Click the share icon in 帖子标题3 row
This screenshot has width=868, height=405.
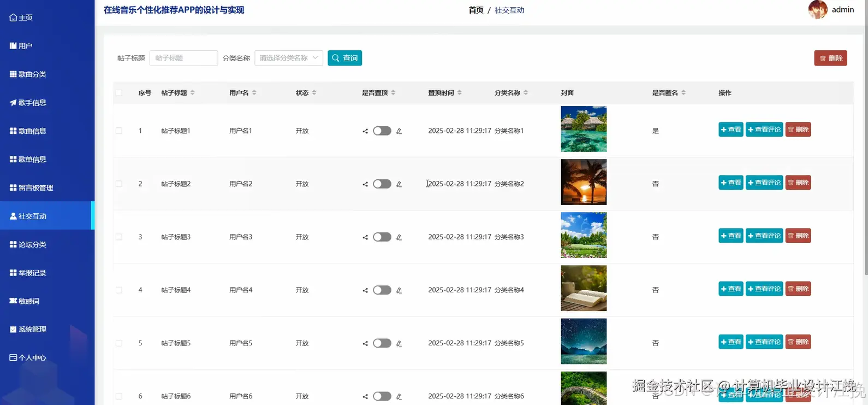[365, 237]
